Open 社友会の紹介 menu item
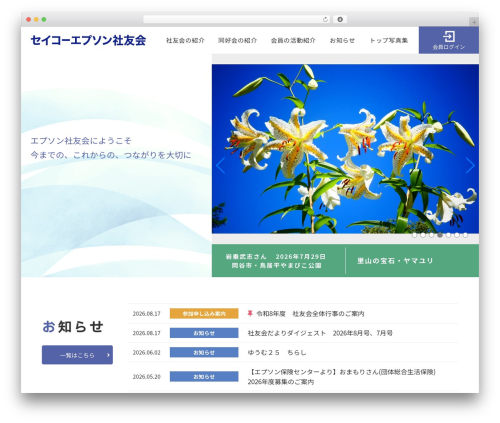Screen dimensions: 500x423 click(x=185, y=40)
